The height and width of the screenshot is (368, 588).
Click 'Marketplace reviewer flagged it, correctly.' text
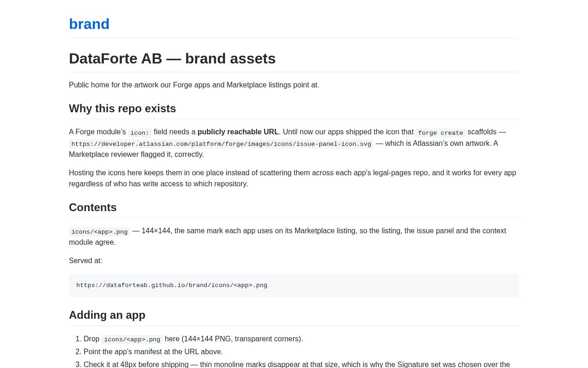coord(136,155)
